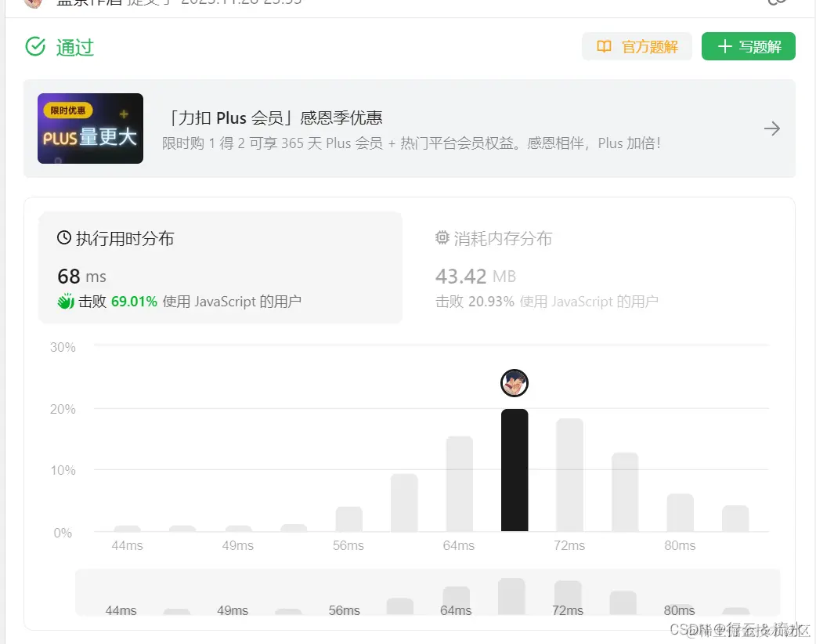Select the 消耗内存分布 memory panel
The image size is (816, 644).
598,267
